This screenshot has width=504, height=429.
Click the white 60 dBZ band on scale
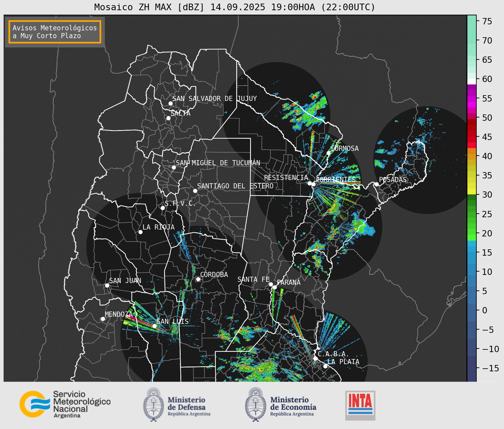472,81
